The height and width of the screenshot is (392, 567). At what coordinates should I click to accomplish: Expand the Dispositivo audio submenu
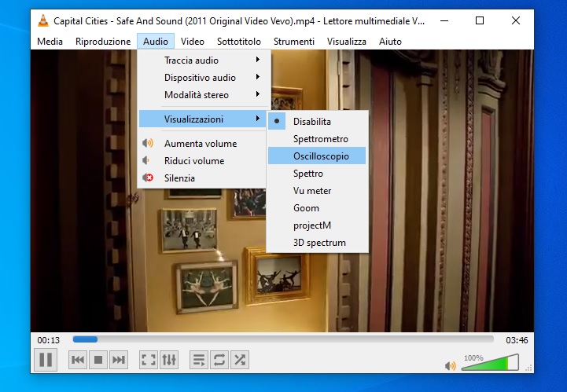(204, 77)
